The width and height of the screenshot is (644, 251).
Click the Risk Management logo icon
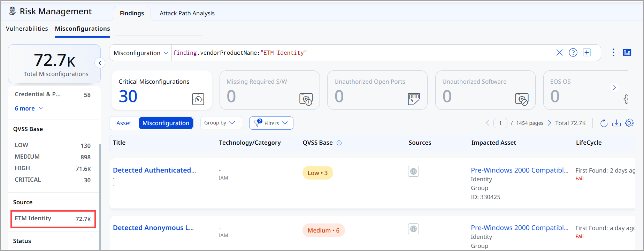point(12,11)
